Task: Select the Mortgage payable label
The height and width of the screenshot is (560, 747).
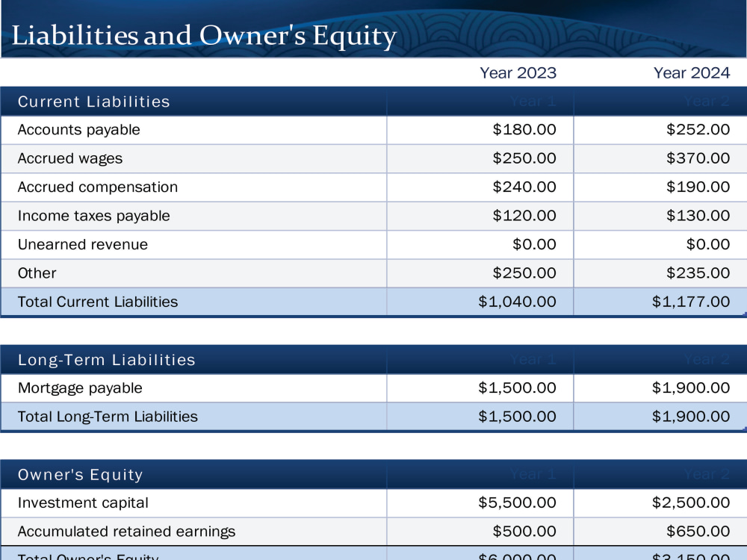Action: [x=80, y=388]
